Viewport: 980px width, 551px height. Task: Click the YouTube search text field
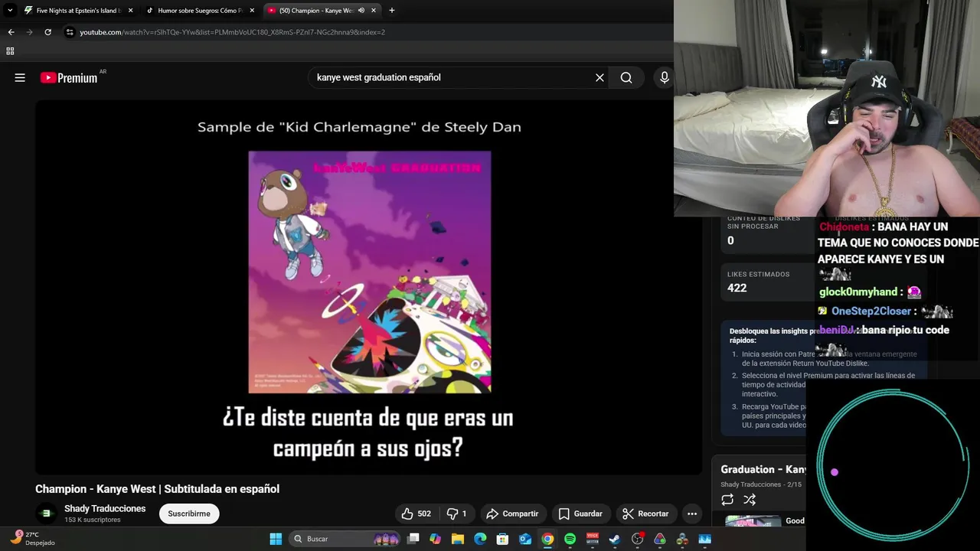tap(452, 77)
